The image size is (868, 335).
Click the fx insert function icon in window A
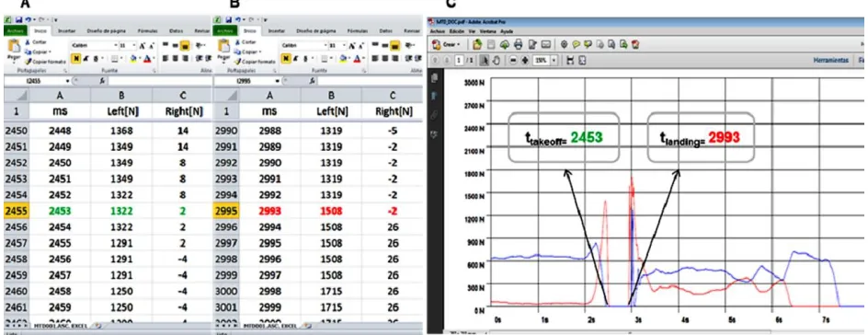click(x=102, y=81)
